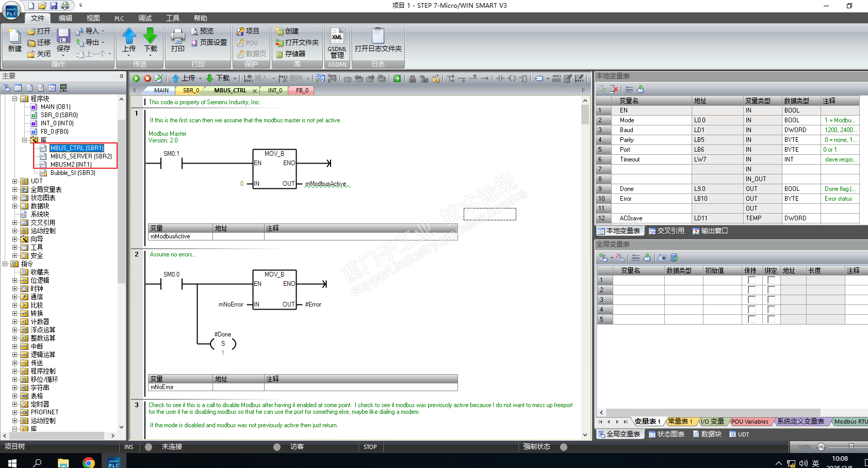The width and height of the screenshot is (868, 468).
Task: Close the MBUS_CTRL editor tab
Action: 254,91
